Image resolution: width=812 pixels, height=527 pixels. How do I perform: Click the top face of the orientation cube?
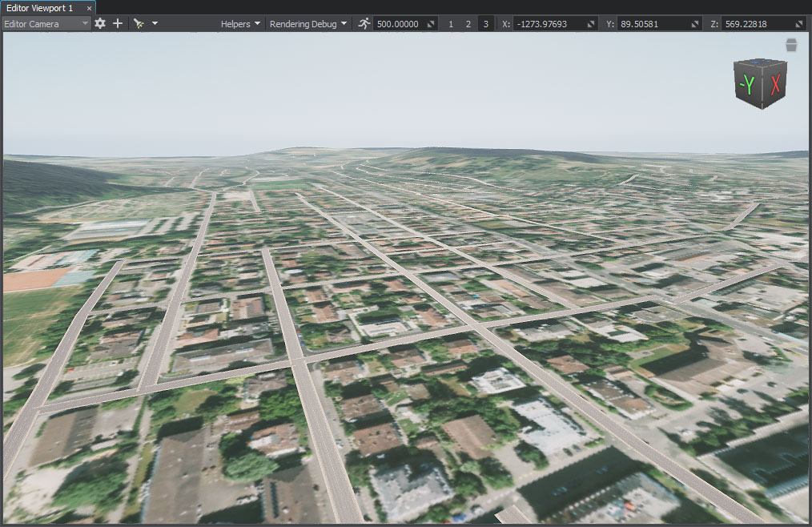click(762, 64)
